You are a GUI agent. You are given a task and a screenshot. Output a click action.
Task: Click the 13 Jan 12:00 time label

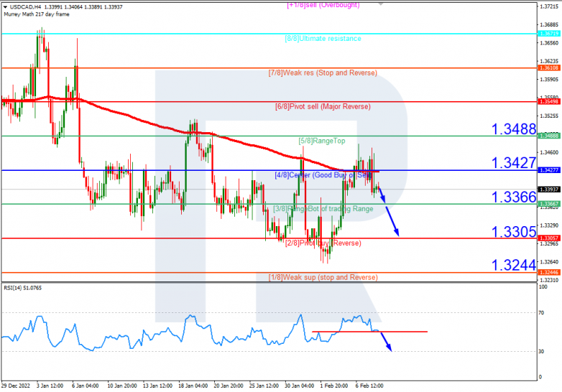tap(157, 386)
